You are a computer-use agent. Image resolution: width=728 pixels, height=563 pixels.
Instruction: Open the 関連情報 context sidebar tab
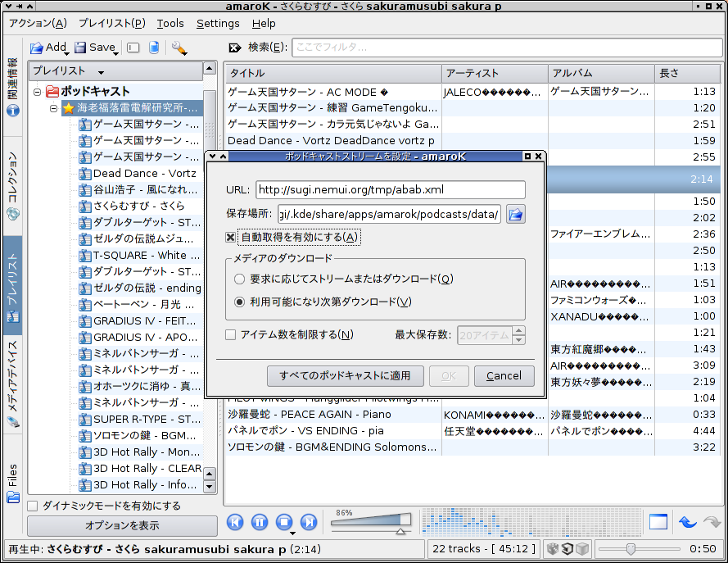click(x=12, y=87)
